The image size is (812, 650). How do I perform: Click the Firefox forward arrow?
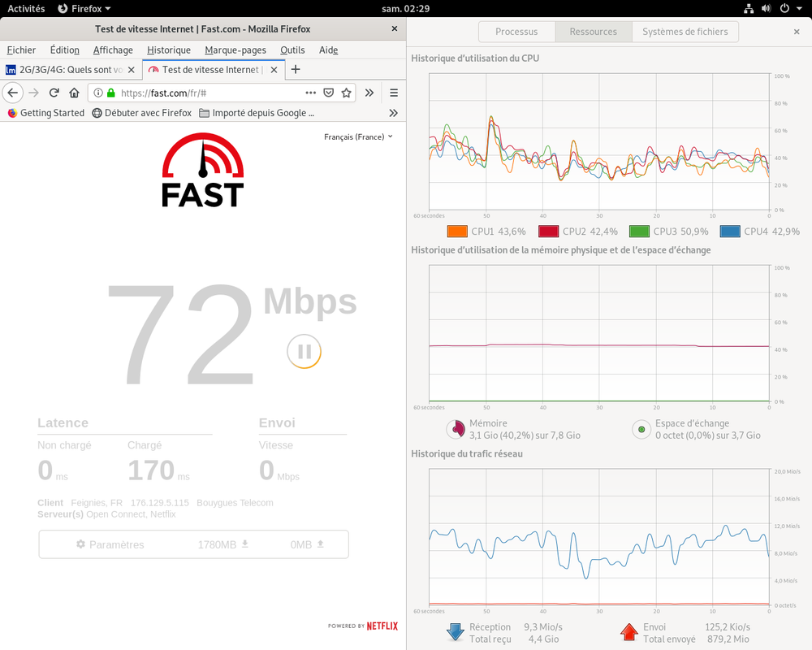point(33,93)
